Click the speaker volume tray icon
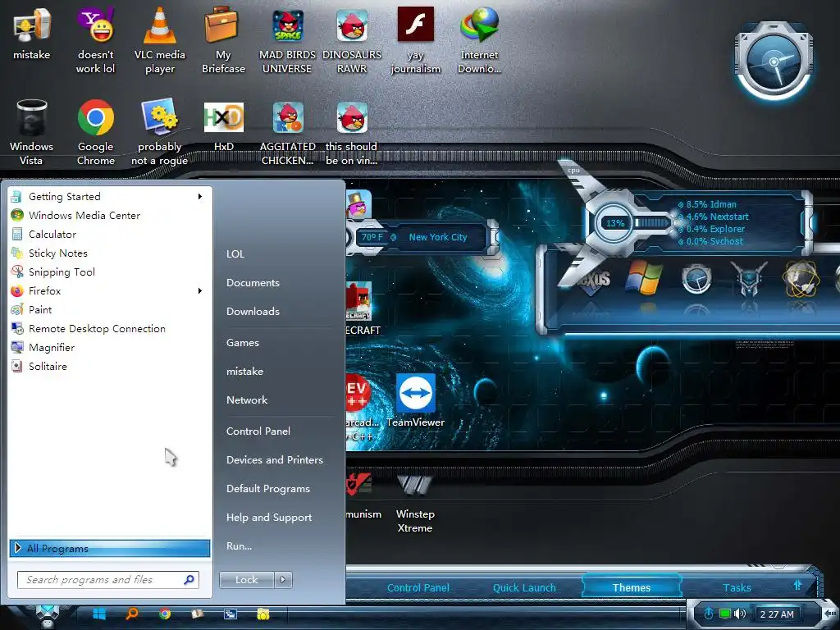840x630 pixels. click(x=740, y=614)
